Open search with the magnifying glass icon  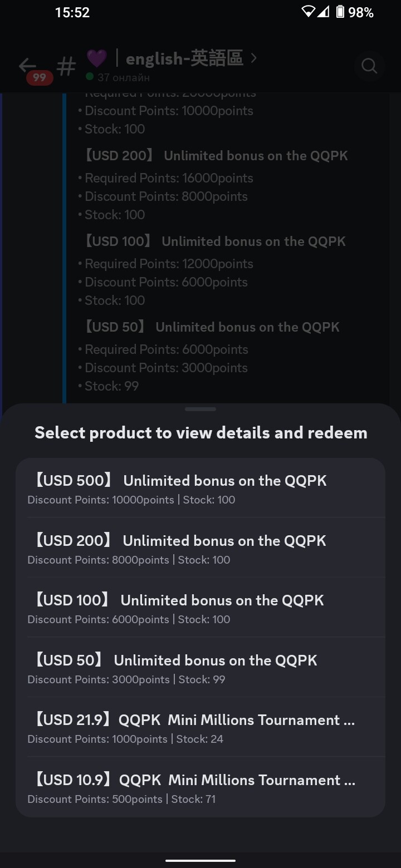click(x=369, y=66)
